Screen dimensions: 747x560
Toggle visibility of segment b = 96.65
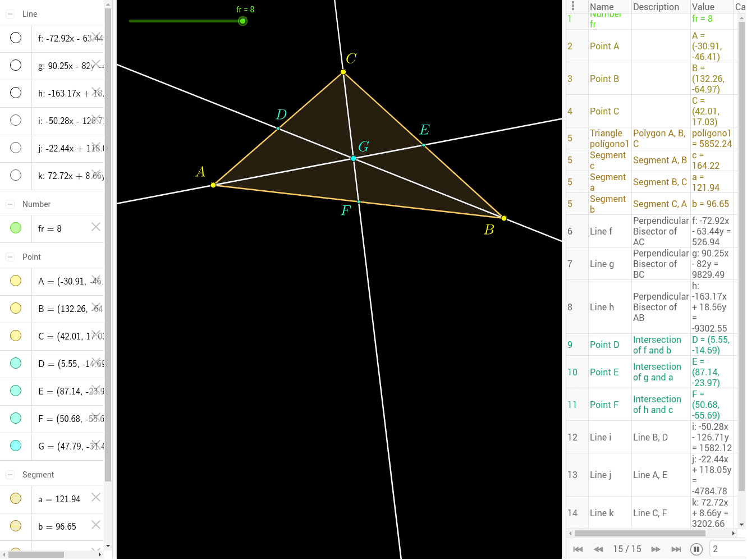pyautogui.click(x=16, y=526)
